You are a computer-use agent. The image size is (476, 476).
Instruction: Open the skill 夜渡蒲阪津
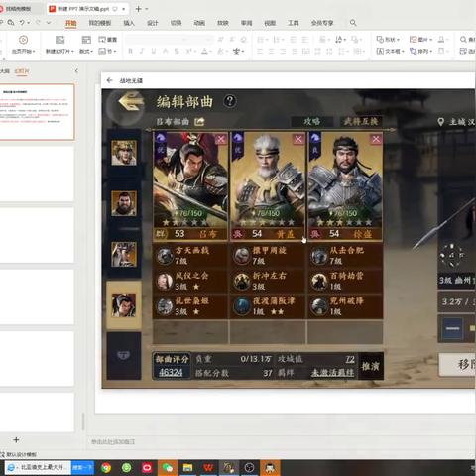point(268,306)
